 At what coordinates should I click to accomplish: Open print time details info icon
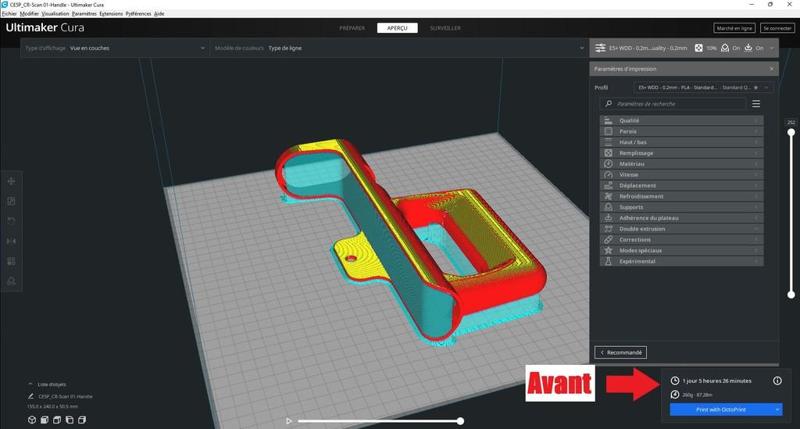pos(777,381)
